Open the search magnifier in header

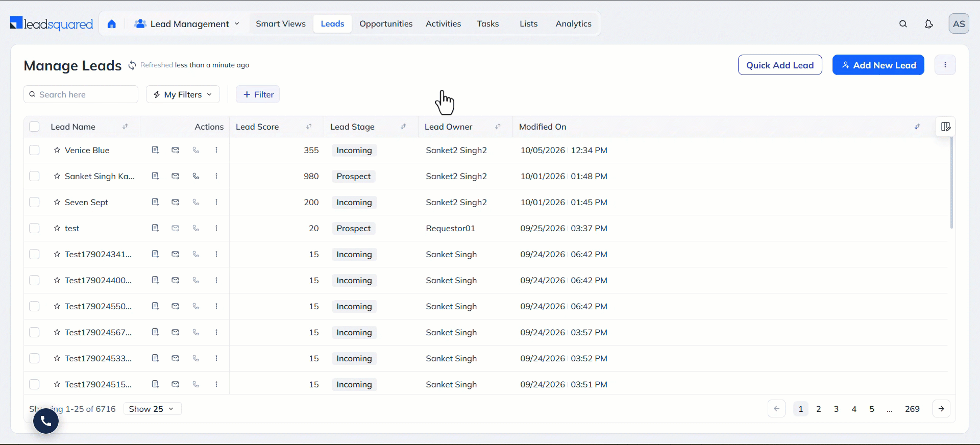pos(903,24)
